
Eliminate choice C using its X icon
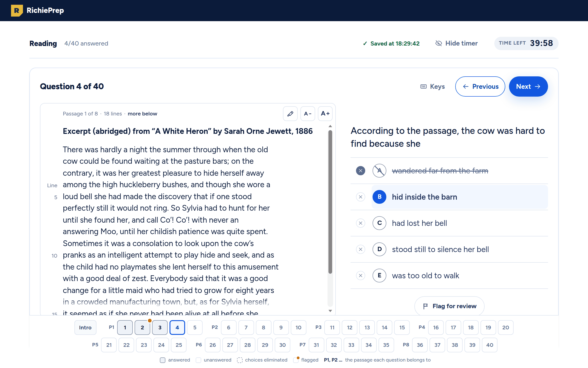361,223
